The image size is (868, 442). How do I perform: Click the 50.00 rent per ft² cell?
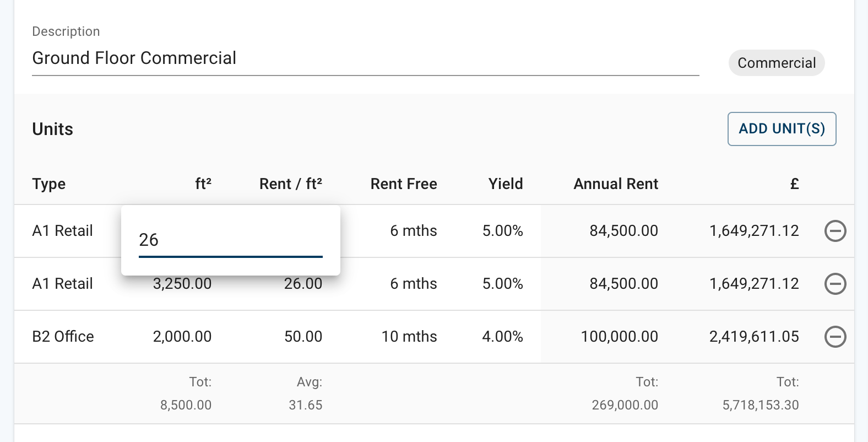[x=303, y=337]
